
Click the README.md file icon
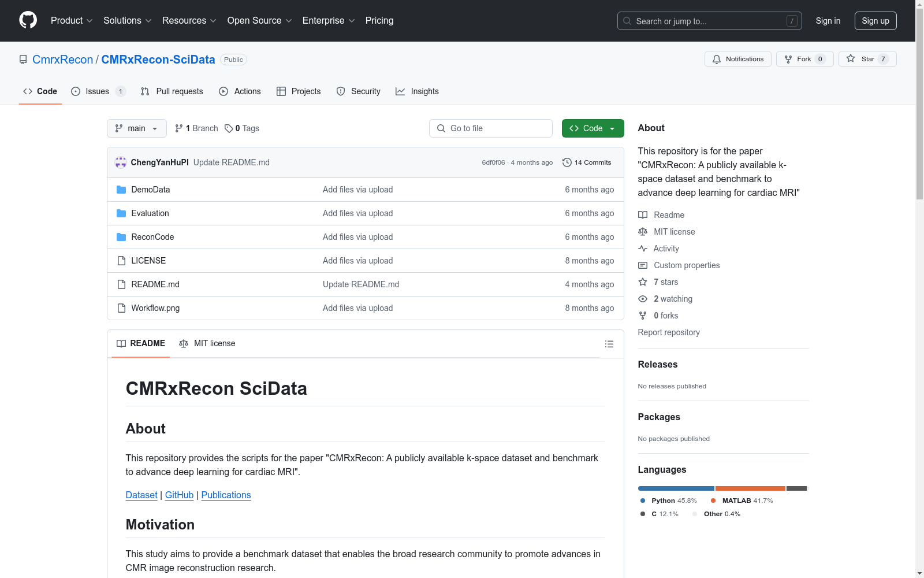[x=121, y=284]
